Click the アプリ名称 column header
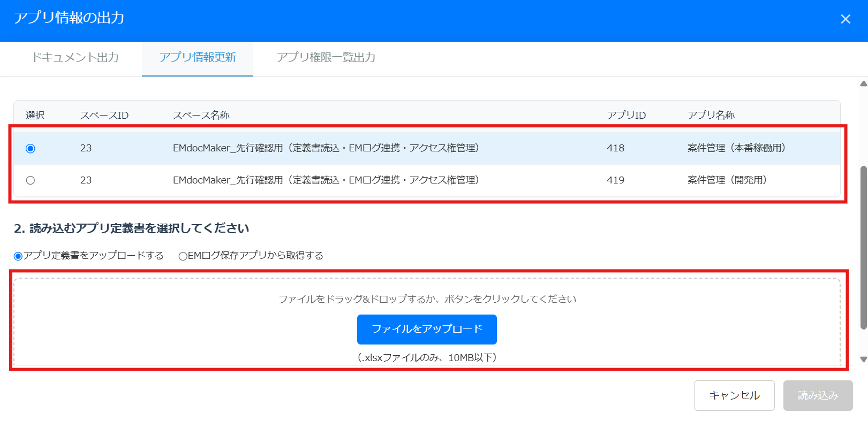The image size is (868, 421). pyautogui.click(x=711, y=116)
